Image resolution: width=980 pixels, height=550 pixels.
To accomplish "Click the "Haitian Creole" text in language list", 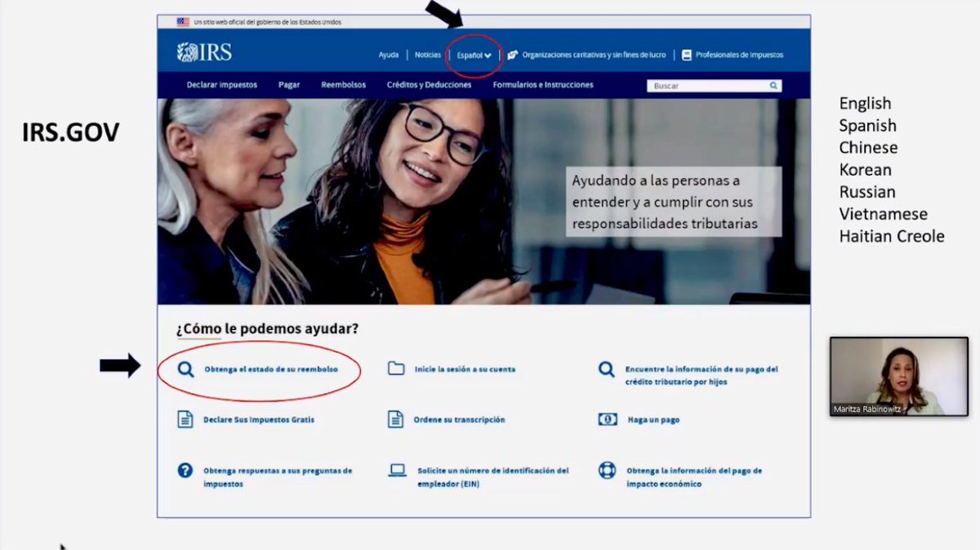I will coord(892,236).
